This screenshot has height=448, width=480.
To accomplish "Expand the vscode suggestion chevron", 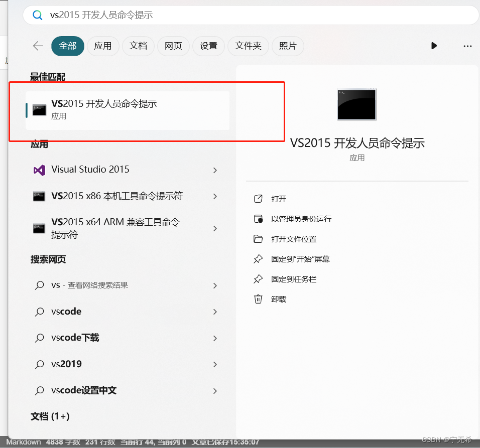I will pos(215,312).
